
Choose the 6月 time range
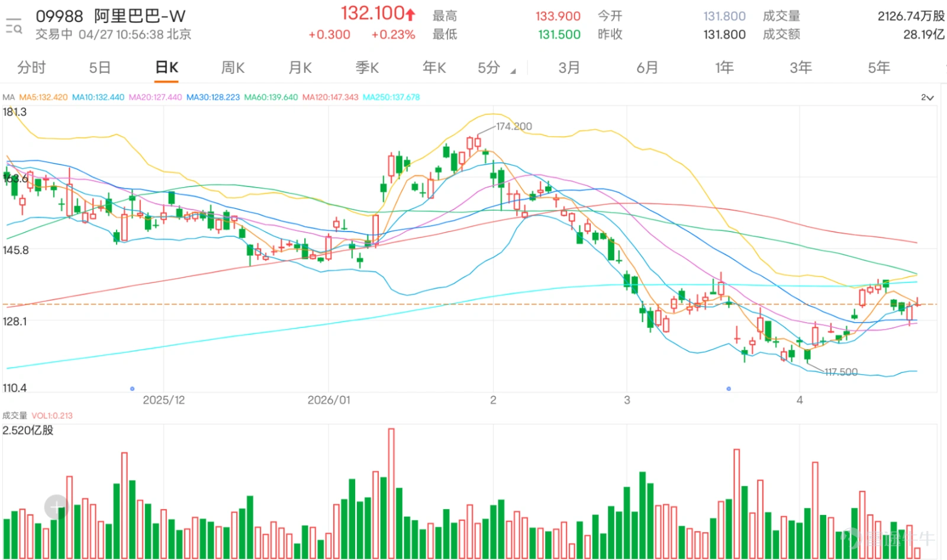point(647,67)
